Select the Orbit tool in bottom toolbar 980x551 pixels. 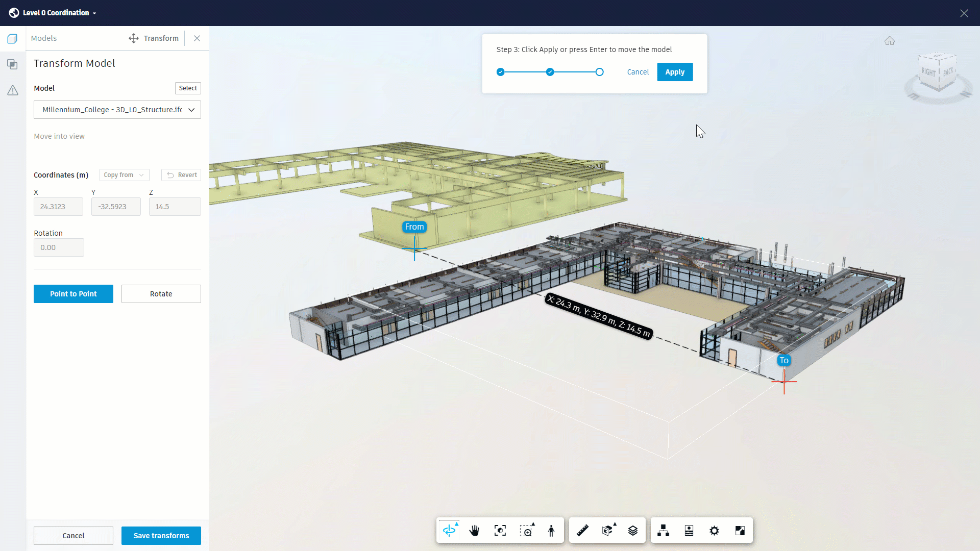(x=449, y=531)
